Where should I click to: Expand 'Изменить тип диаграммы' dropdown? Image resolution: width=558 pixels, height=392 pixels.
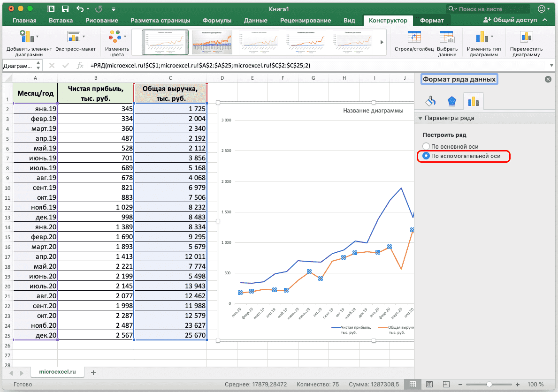point(483,38)
